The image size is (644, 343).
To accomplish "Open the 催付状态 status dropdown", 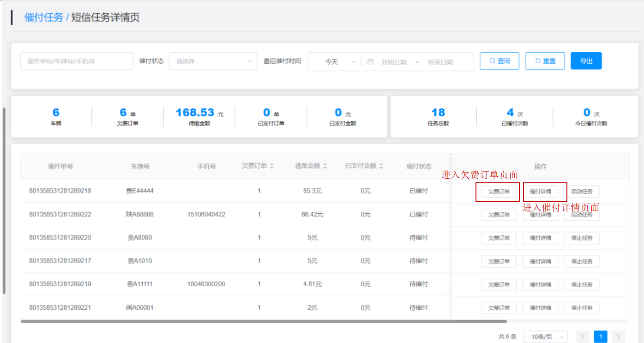I will click(x=213, y=61).
